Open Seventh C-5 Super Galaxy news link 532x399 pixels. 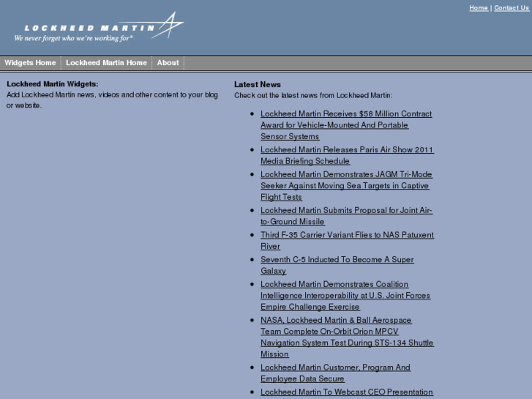coord(337,265)
